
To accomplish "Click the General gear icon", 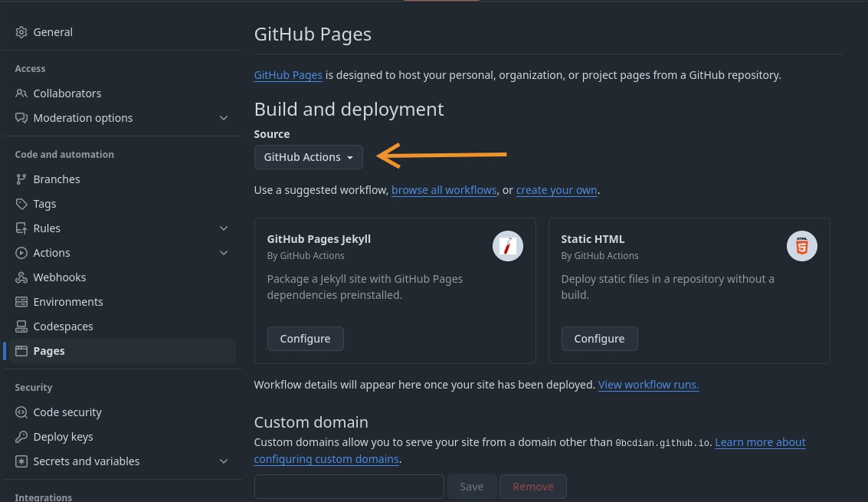I will [x=21, y=32].
